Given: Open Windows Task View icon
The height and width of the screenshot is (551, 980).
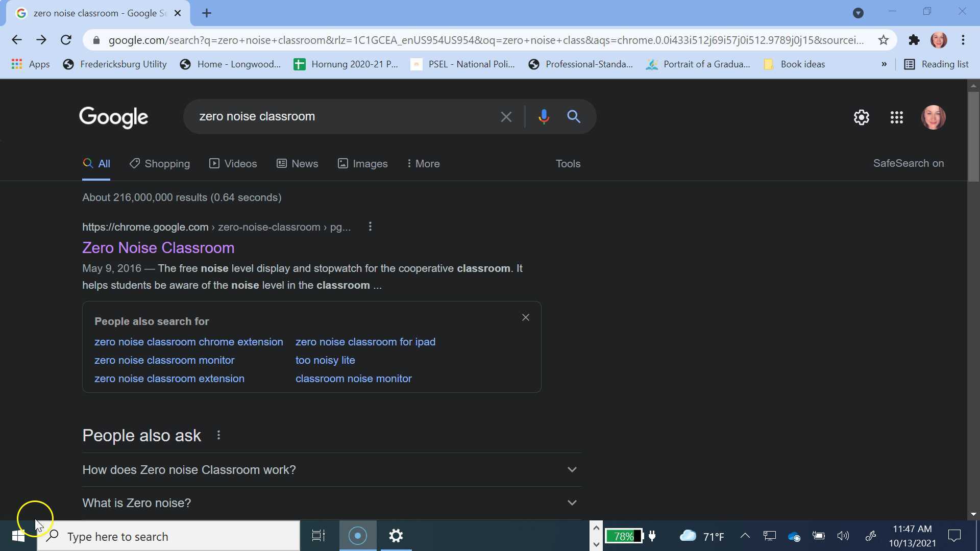Looking at the screenshot, I should [318, 536].
